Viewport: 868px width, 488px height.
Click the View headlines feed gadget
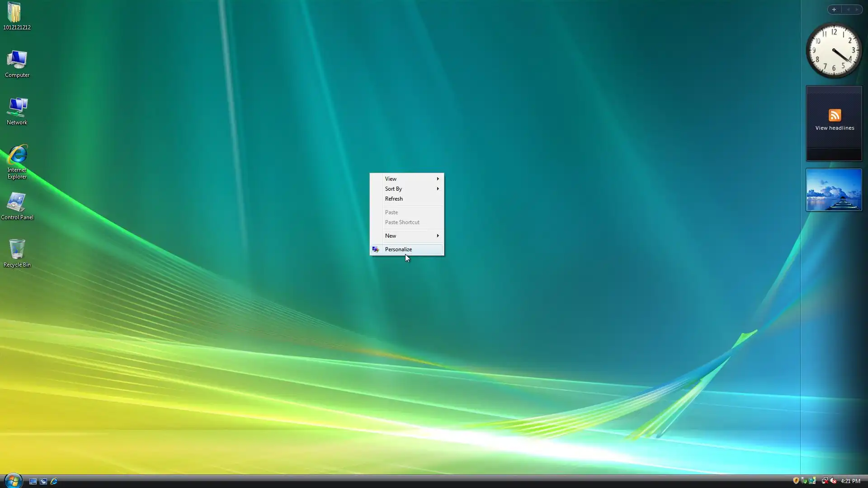point(834,120)
